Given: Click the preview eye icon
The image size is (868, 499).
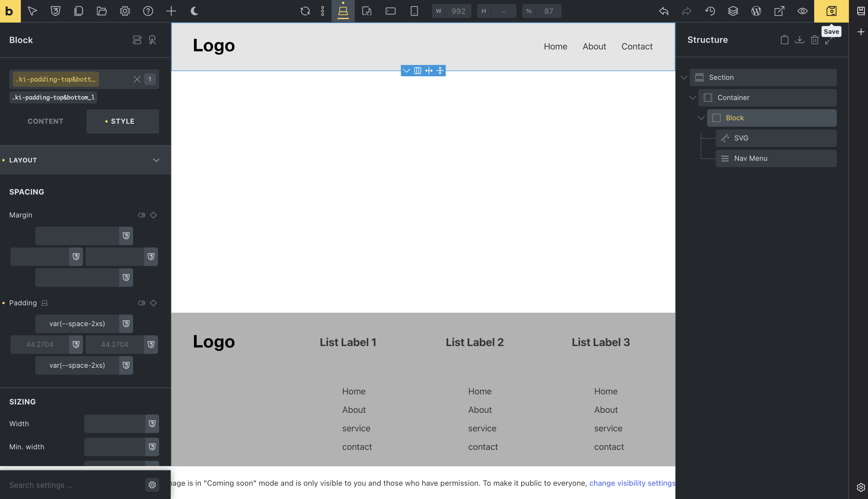Looking at the screenshot, I should [x=802, y=11].
